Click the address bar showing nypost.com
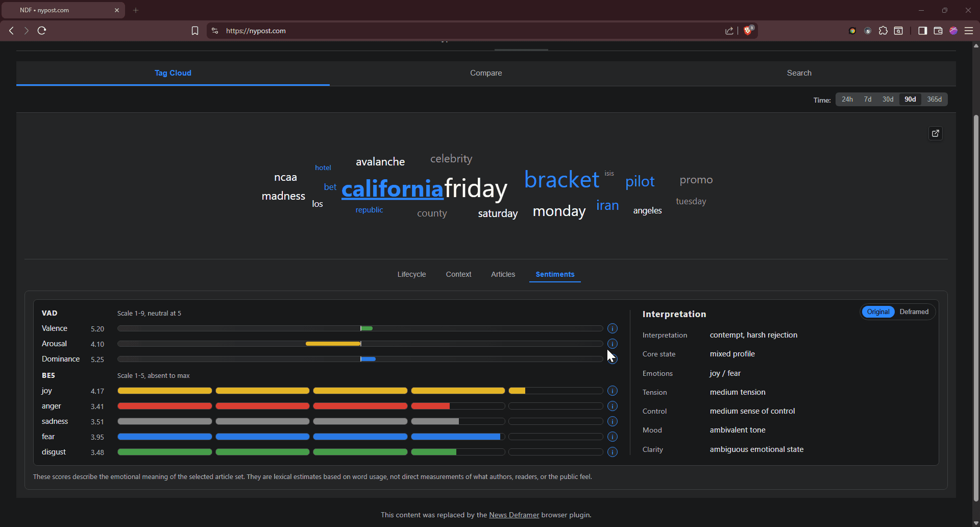The image size is (980, 527). point(459,31)
